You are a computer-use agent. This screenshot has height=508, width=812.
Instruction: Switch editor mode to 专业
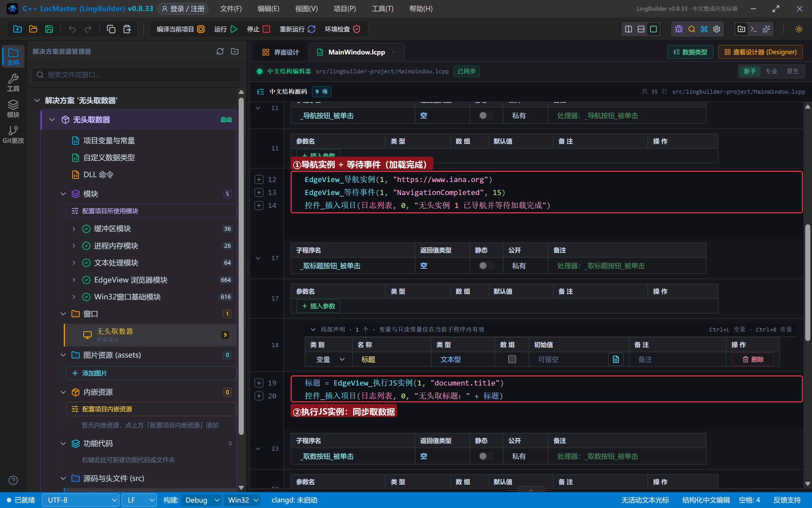click(x=771, y=71)
